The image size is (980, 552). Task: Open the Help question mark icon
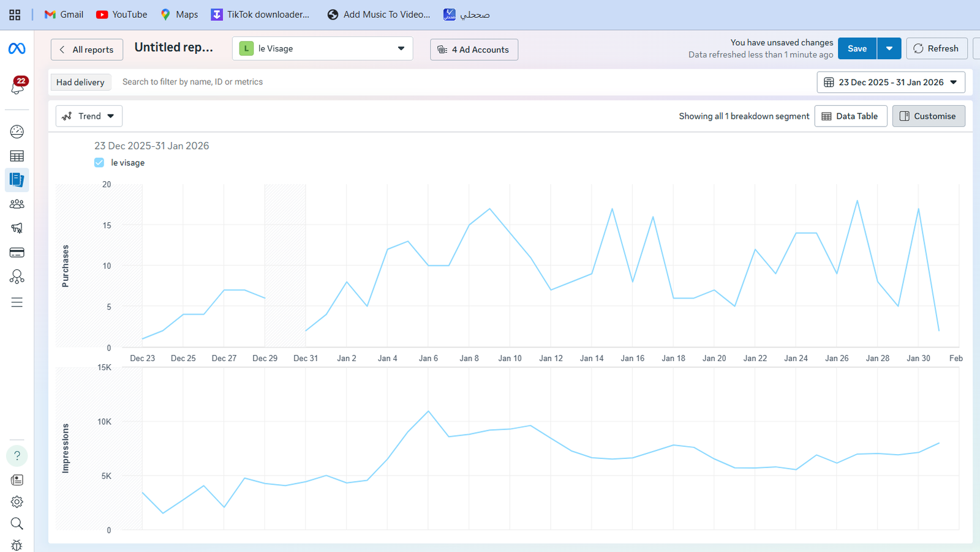pyautogui.click(x=17, y=456)
